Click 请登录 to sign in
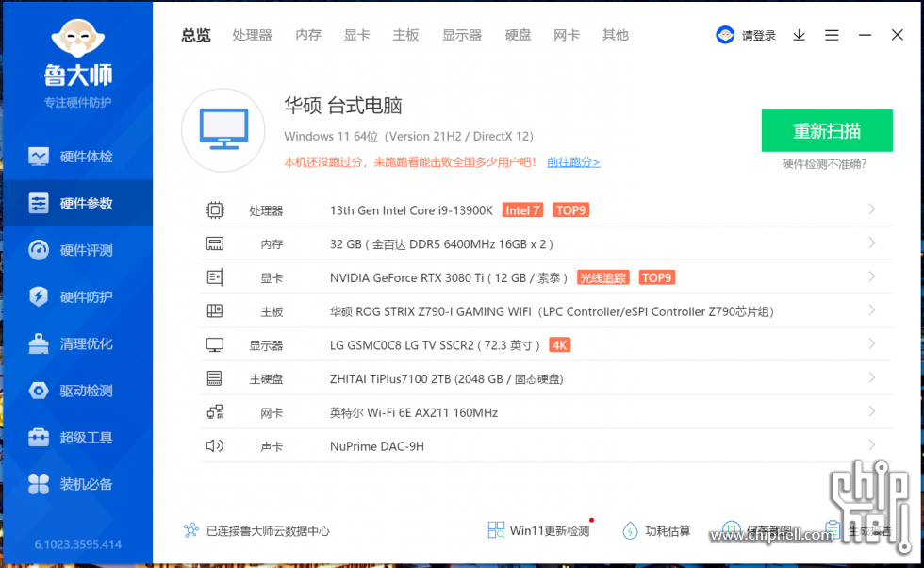Image resolution: width=924 pixels, height=568 pixels. pos(758,36)
